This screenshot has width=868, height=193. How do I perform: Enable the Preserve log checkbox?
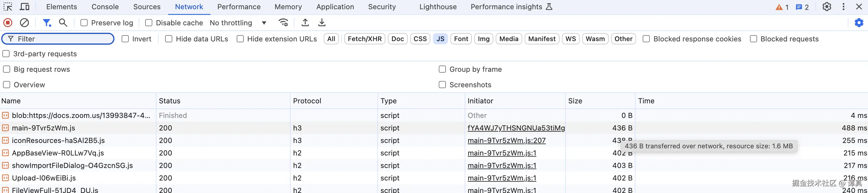(84, 23)
